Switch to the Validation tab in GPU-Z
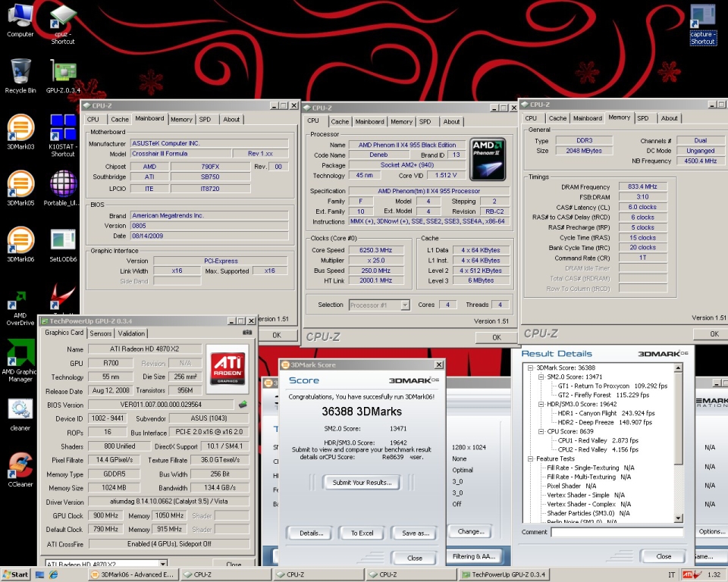 [131, 333]
